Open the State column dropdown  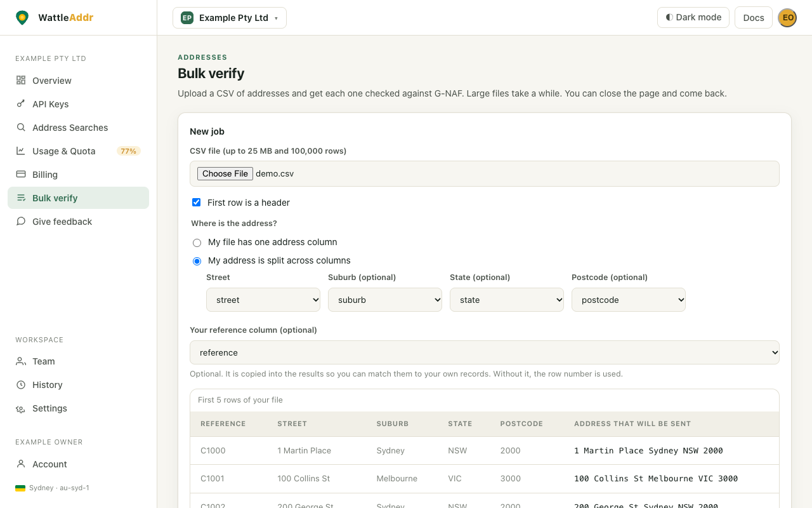(x=507, y=300)
